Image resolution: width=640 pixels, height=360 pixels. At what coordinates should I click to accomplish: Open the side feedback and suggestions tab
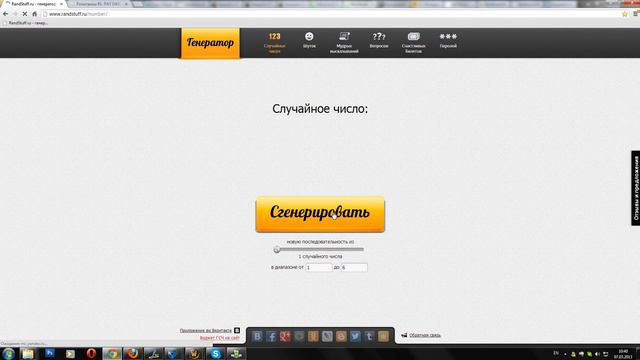click(x=636, y=188)
